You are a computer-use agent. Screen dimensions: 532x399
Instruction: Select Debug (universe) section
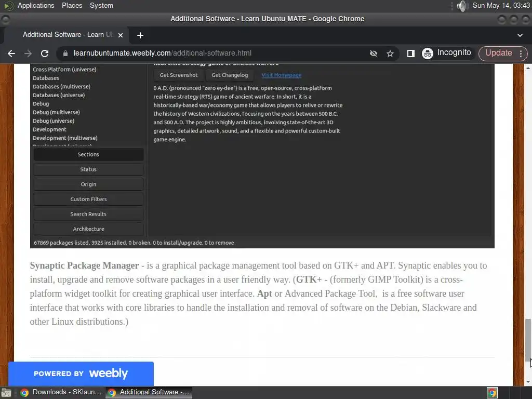coord(54,121)
